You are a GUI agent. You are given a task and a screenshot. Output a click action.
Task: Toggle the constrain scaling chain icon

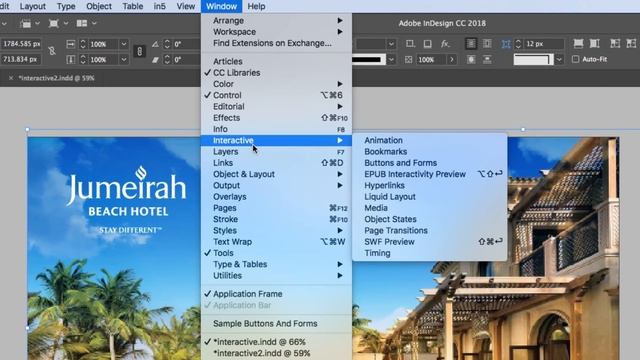tap(140, 51)
